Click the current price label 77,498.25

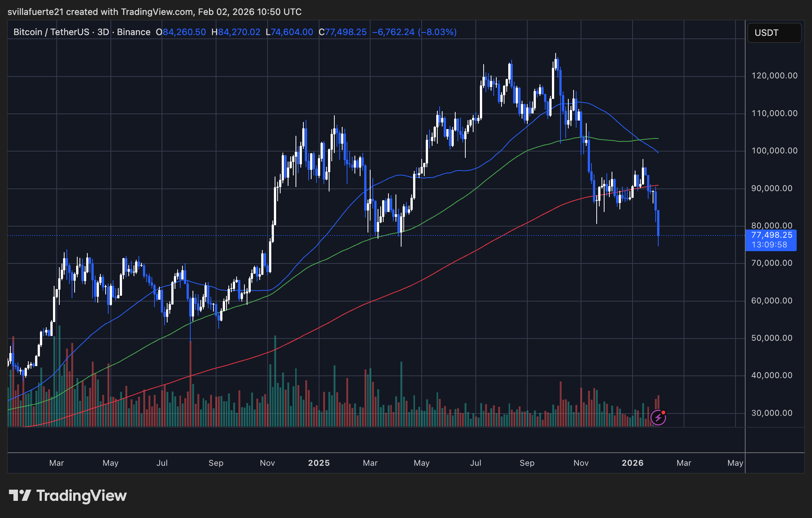pos(771,235)
